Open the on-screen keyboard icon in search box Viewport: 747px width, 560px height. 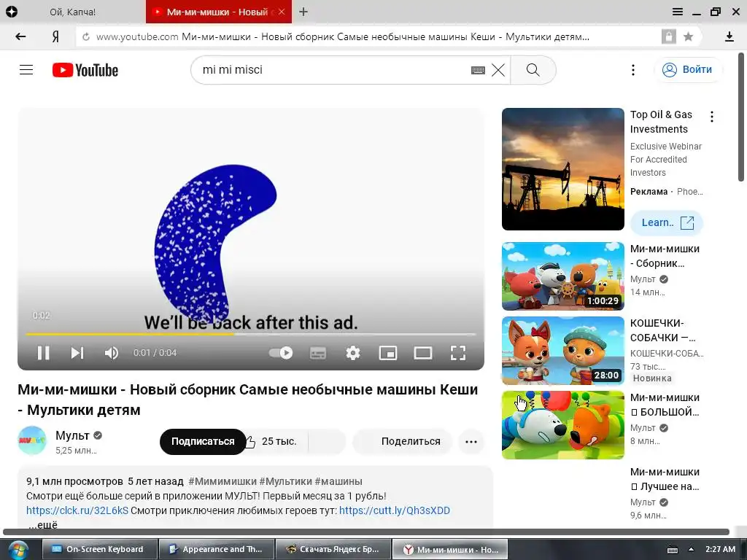[478, 71]
